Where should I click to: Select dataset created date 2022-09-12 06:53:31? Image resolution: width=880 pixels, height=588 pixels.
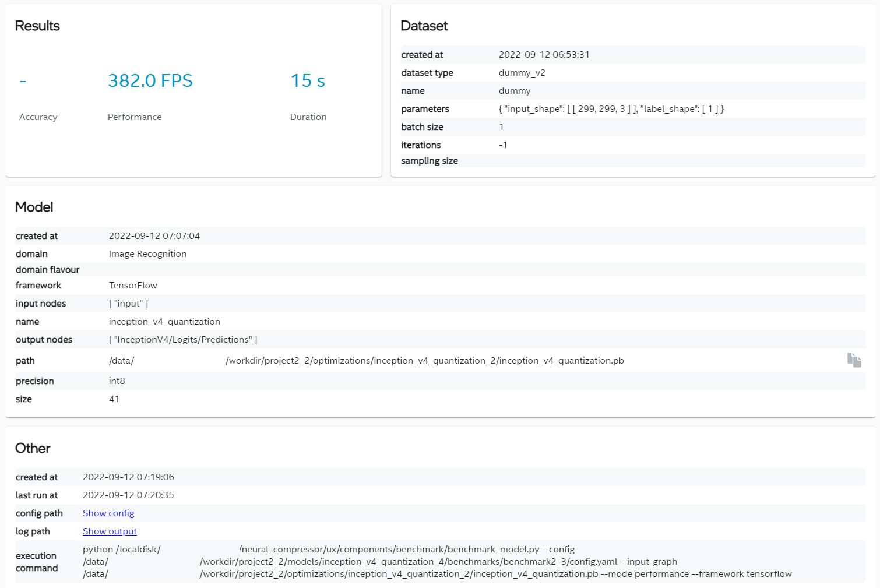point(544,54)
